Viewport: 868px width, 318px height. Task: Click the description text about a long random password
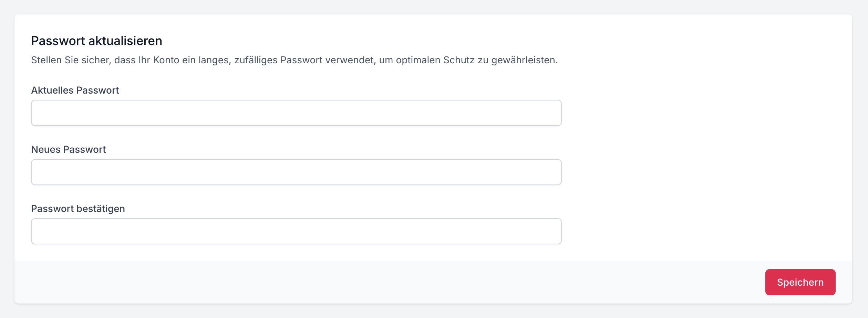pos(294,60)
